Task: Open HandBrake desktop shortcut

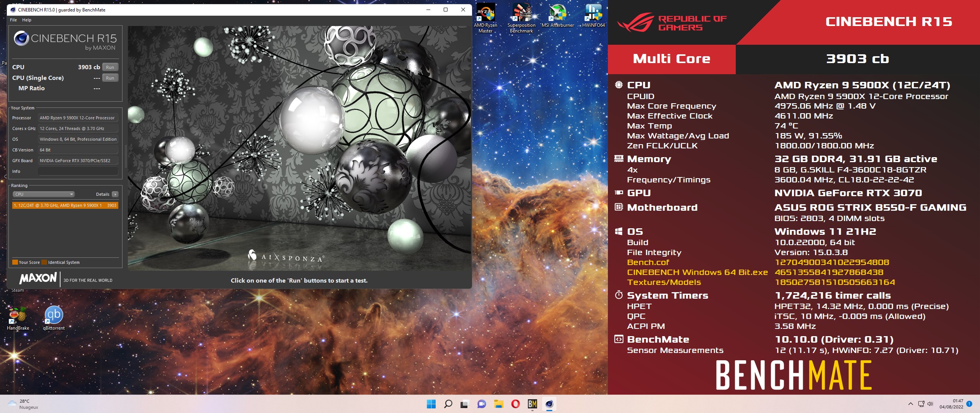Action: [18, 319]
